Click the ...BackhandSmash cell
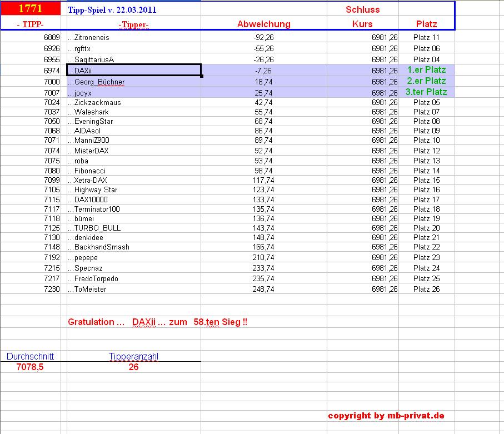The height and width of the screenshot is (434, 504). 134,247
